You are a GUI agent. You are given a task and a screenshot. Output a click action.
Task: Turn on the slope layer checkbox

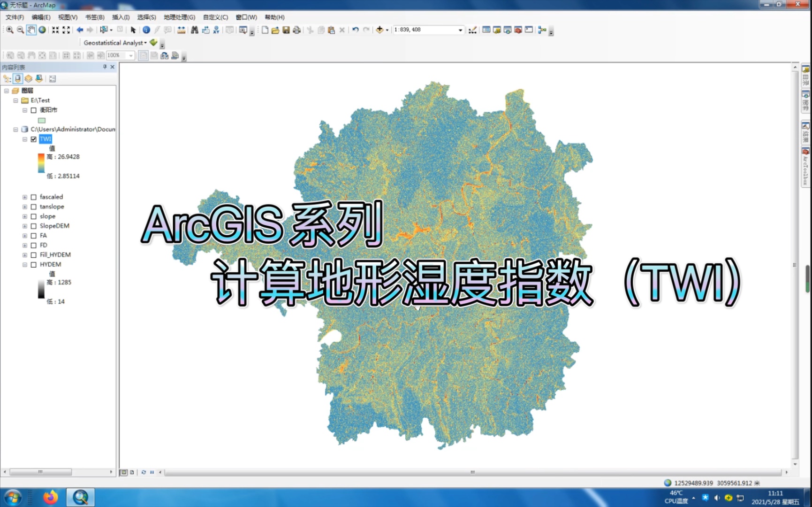pos(34,216)
